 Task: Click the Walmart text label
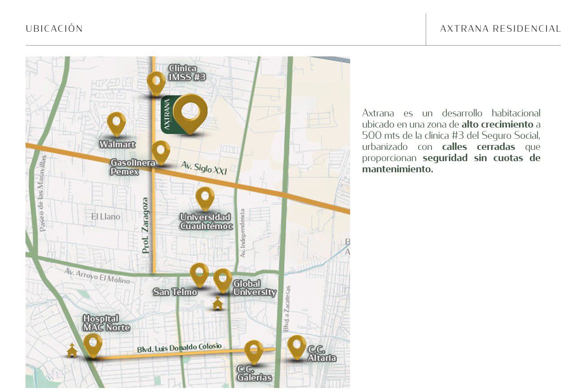tap(118, 145)
